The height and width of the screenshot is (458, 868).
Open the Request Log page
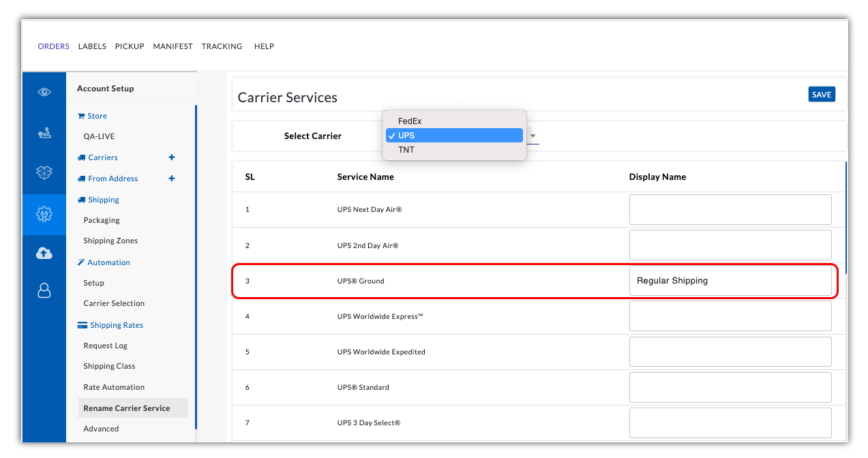pyautogui.click(x=106, y=346)
